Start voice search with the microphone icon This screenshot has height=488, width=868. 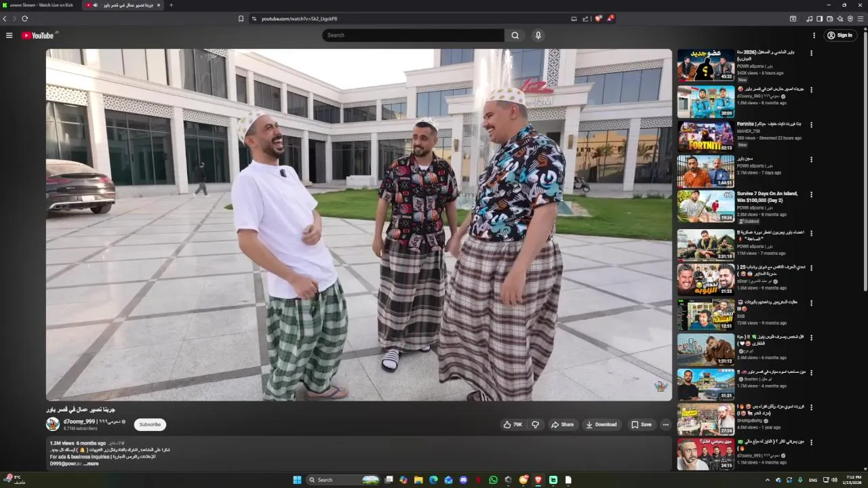[538, 35]
